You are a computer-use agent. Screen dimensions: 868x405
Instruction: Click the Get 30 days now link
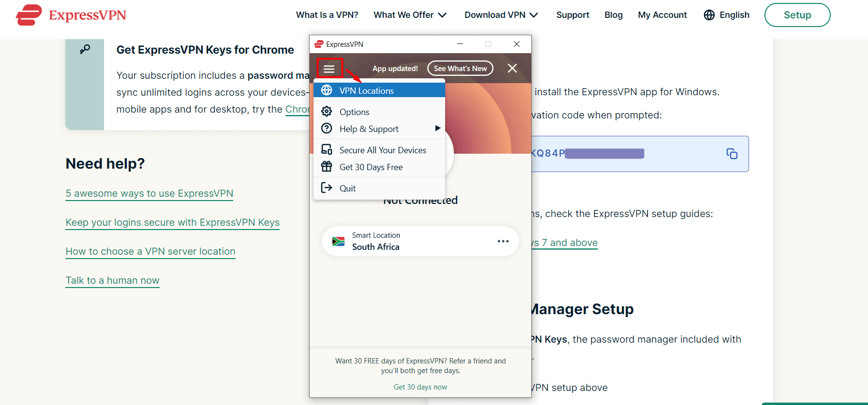(x=420, y=387)
